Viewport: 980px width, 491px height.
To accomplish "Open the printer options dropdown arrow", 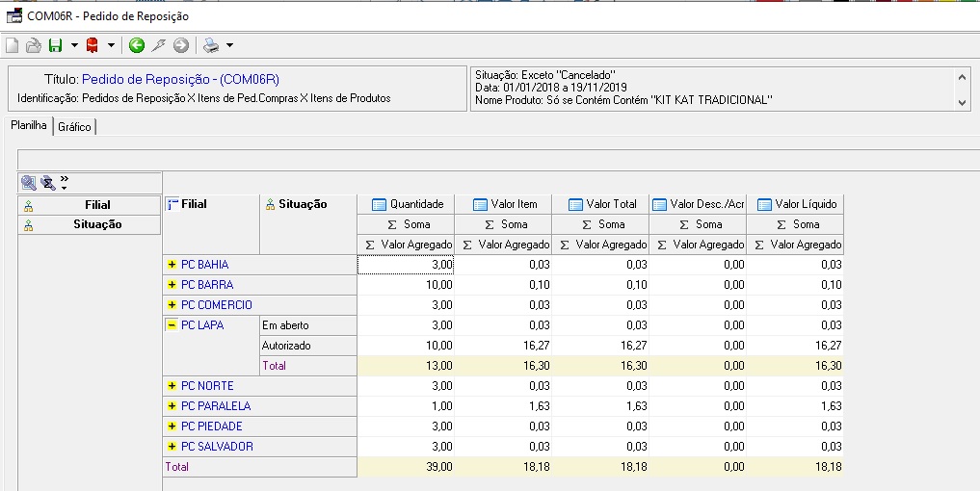I will [230, 45].
